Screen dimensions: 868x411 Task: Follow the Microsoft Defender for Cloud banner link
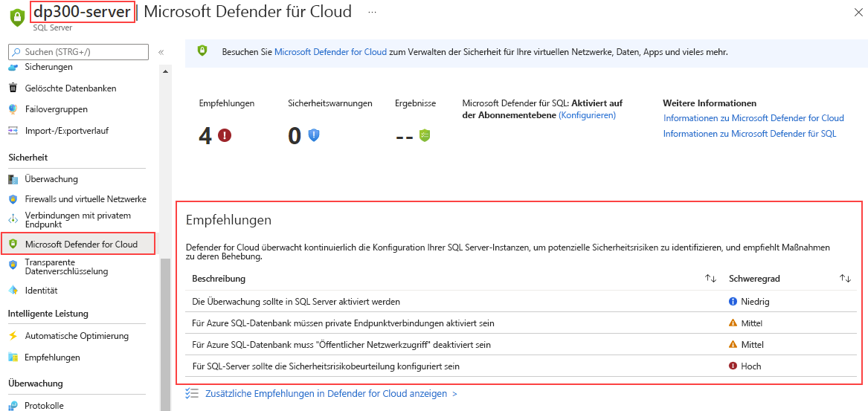tap(330, 52)
